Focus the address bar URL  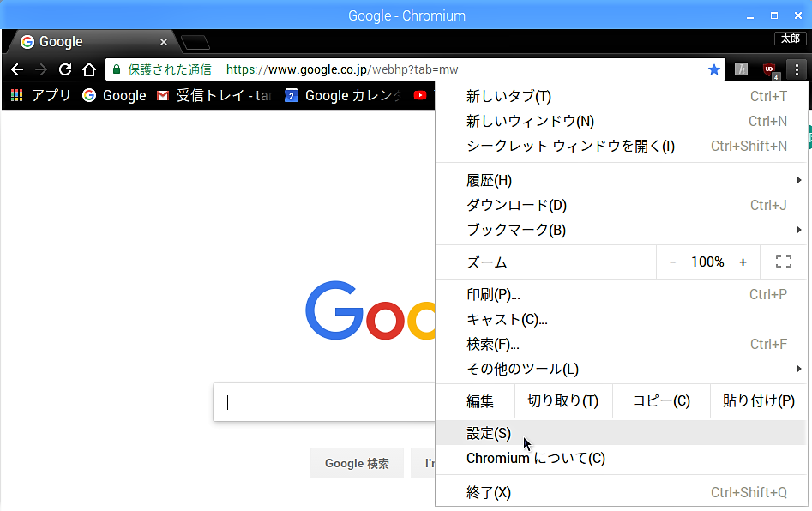[x=342, y=69]
